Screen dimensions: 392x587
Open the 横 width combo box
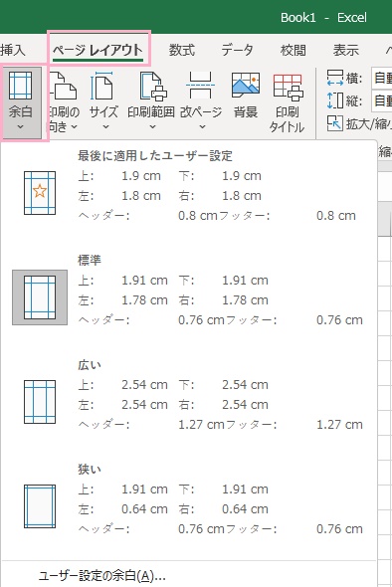(381, 78)
